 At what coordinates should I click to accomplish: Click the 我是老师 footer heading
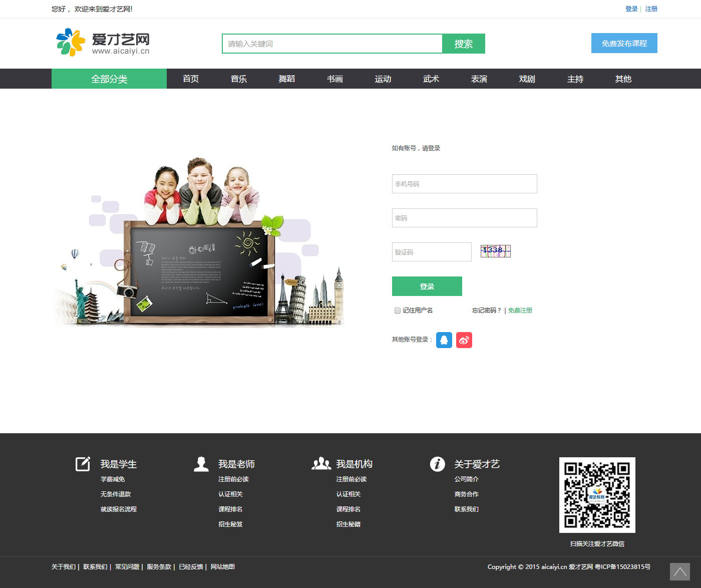(x=237, y=464)
